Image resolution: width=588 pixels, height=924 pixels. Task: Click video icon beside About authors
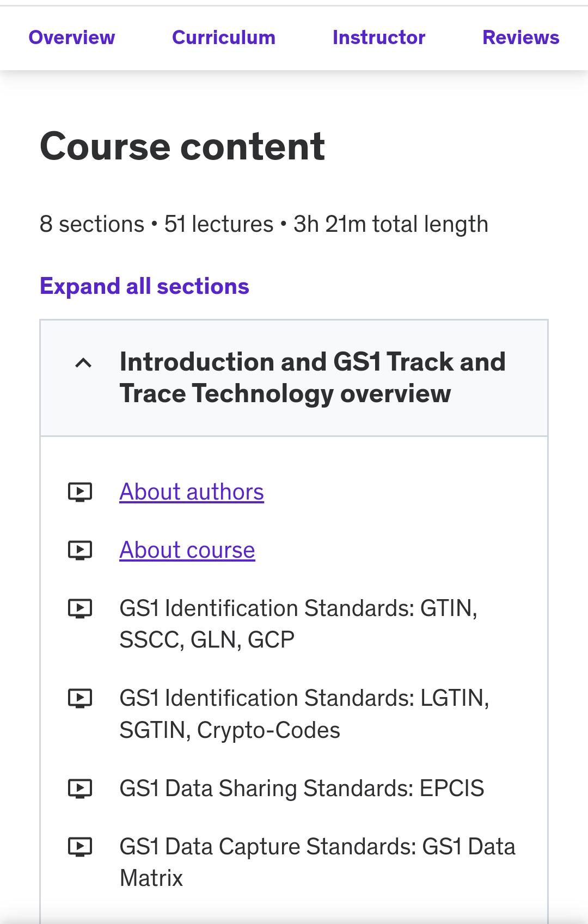[80, 492]
